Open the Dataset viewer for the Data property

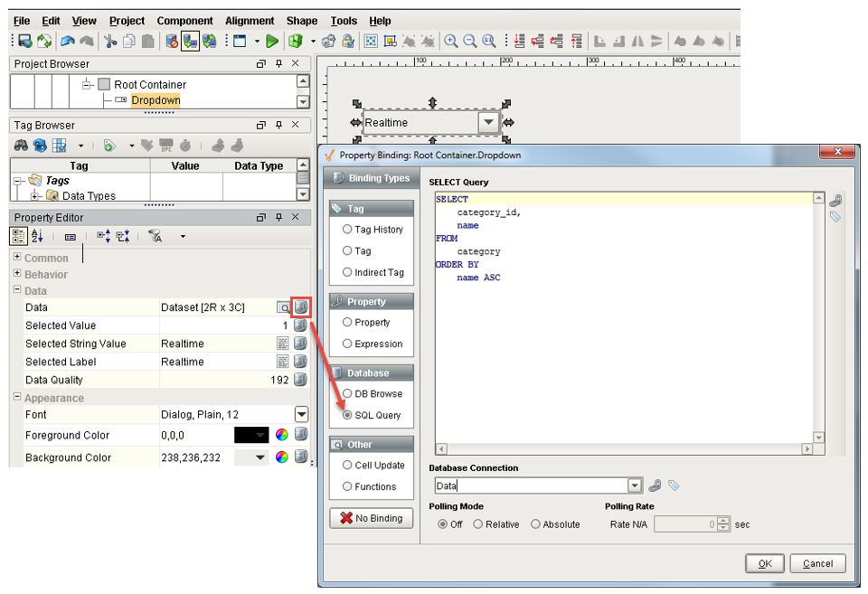coord(283,306)
